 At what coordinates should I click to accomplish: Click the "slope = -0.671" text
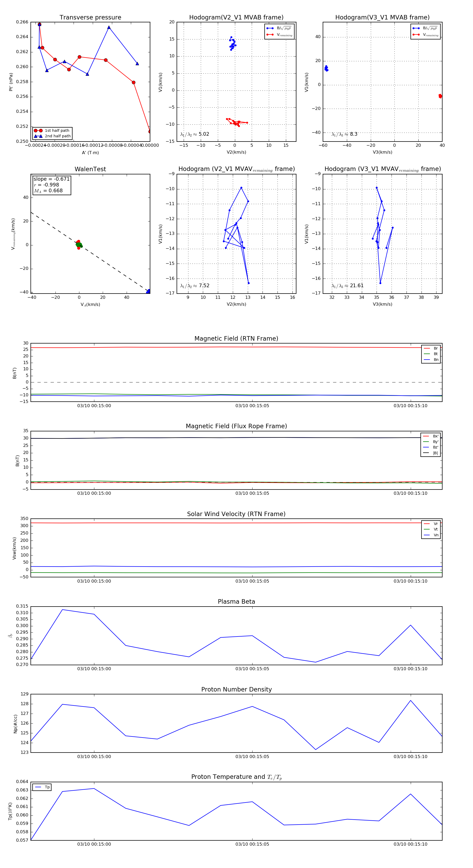pyautogui.click(x=52, y=179)
